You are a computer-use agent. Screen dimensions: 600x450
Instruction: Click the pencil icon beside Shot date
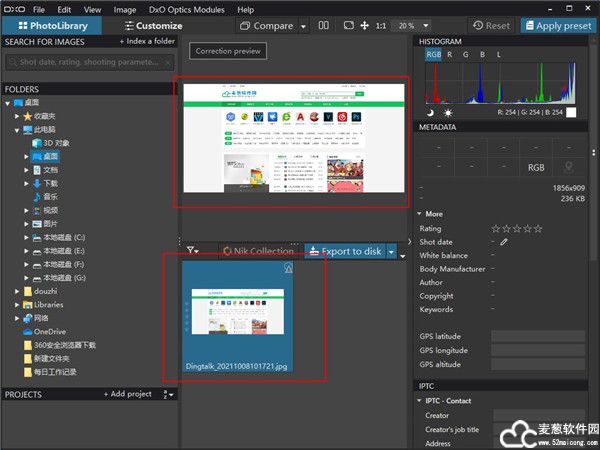point(504,242)
